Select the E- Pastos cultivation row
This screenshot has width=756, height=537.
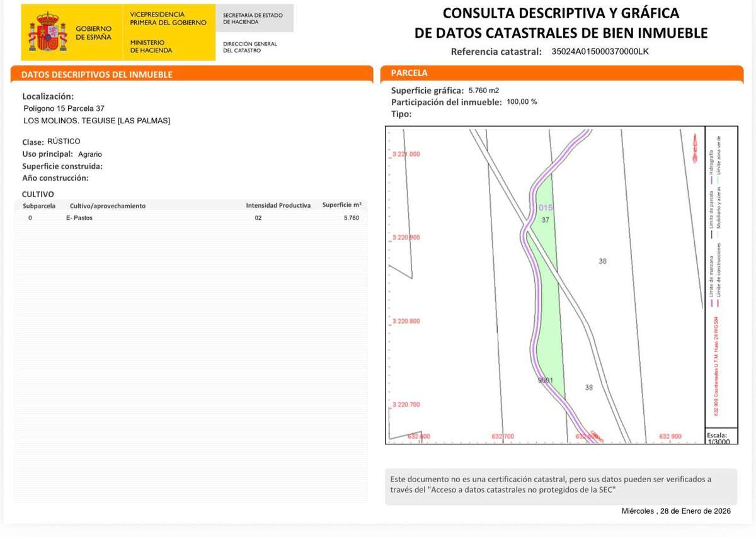(190, 218)
